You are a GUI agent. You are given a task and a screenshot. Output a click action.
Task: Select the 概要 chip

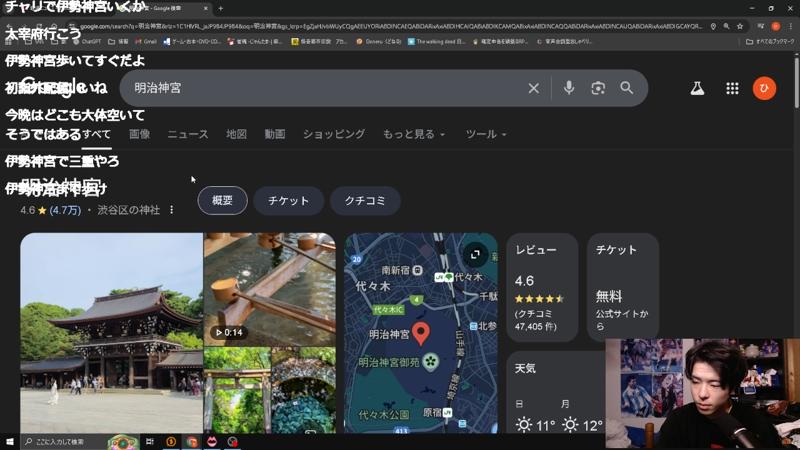pyautogui.click(x=222, y=201)
